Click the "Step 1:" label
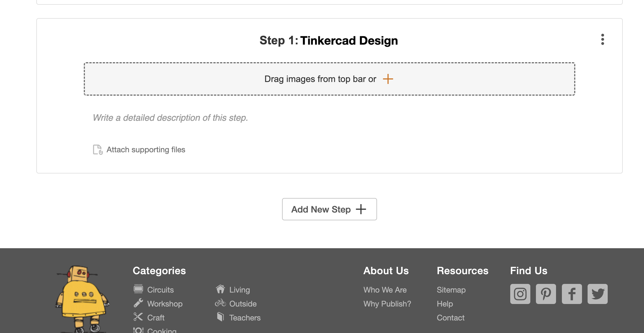 279,41
